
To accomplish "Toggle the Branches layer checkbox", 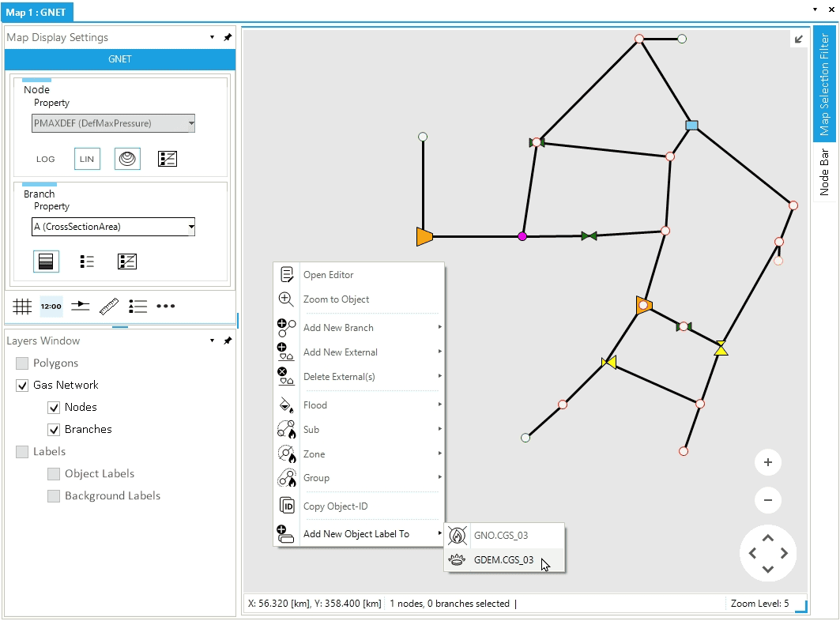I will pyautogui.click(x=54, y=430).
